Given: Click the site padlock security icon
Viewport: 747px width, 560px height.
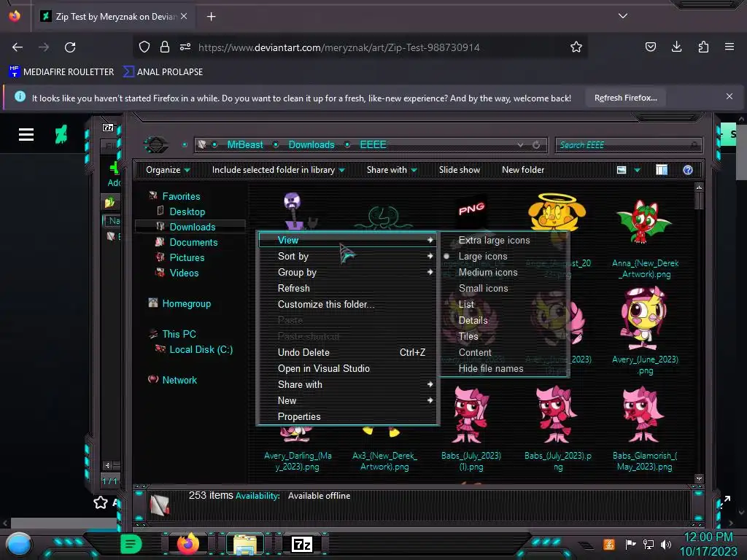Looking at the screenshot, I should (165, 47).
